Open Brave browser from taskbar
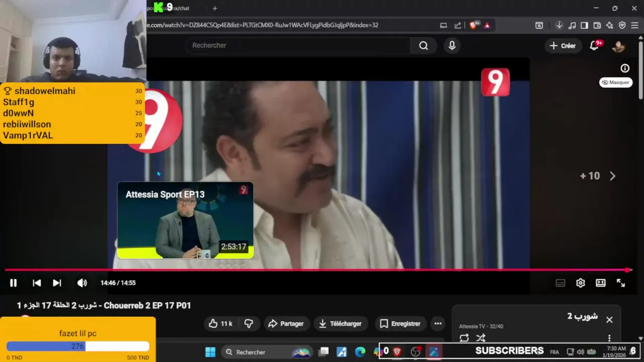The height and width of the screenshot is (362, 644). 397,352
